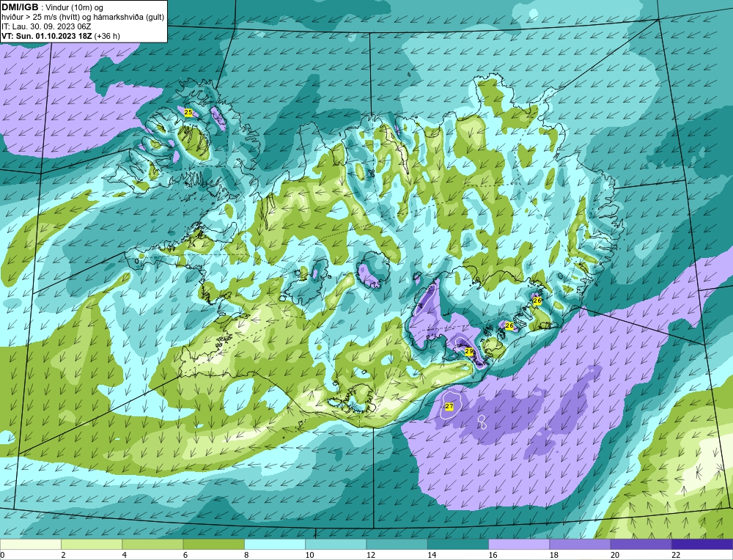Select the dark teal 14–16 m/s legend swatch

click(457, 544)
